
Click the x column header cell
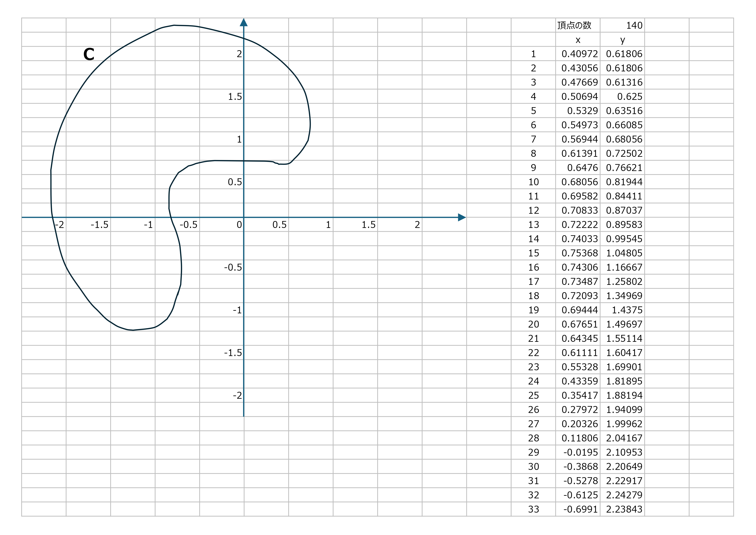pyautogui.click(x=578, y=40)
